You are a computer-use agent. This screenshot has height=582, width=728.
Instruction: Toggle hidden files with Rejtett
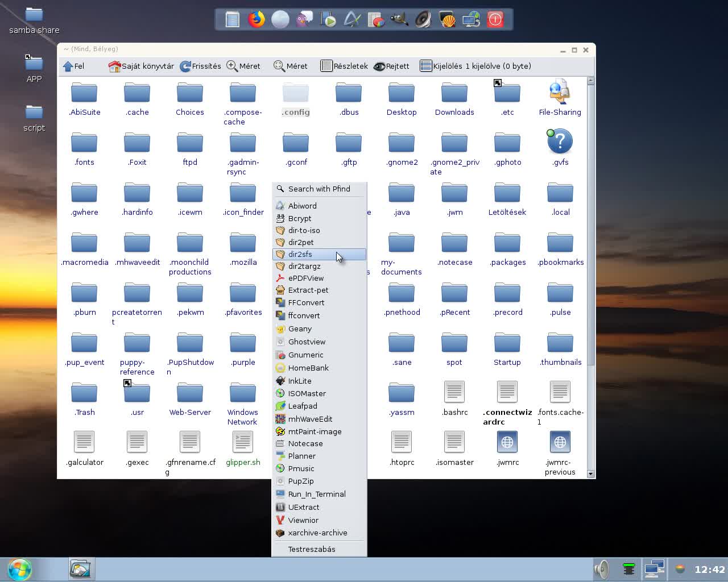pos(391,66)
